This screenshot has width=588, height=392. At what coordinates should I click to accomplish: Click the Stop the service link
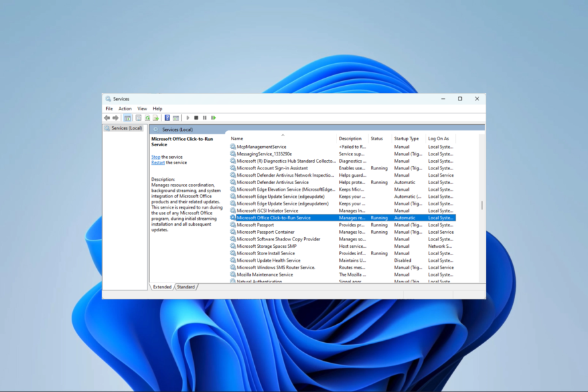pyautogui.click(x=155, y=157)
